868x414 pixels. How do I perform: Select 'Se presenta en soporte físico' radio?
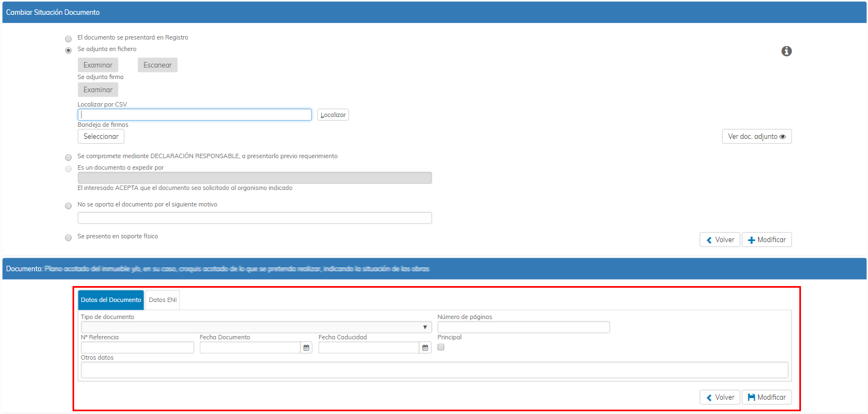69,238
